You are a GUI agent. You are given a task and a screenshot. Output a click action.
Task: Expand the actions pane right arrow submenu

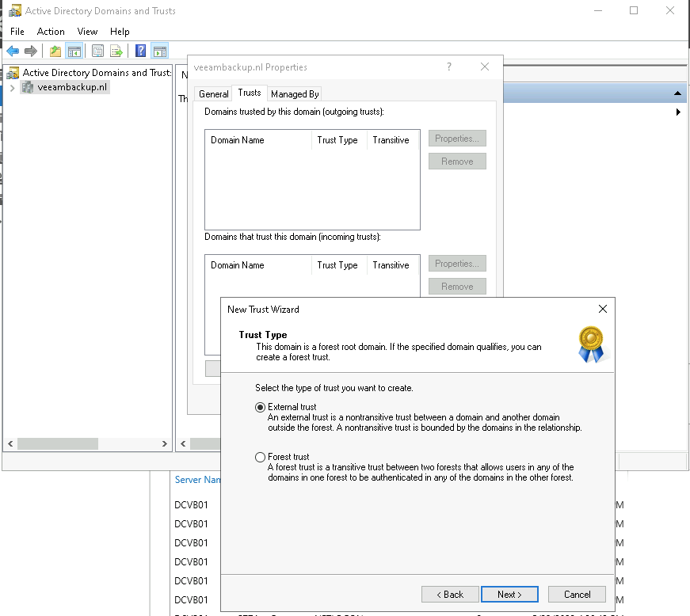tap(678, 112)
